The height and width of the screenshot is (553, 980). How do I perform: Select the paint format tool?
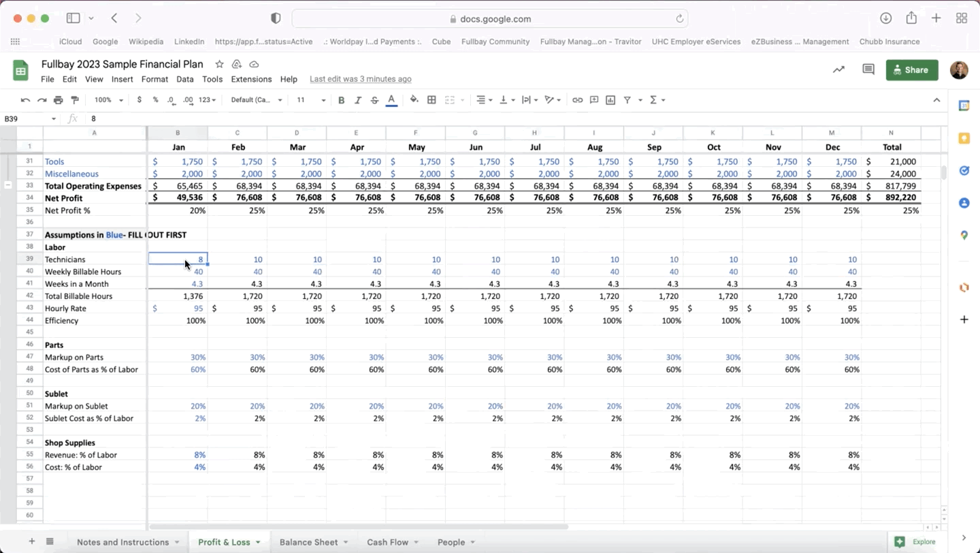(75, 100)
